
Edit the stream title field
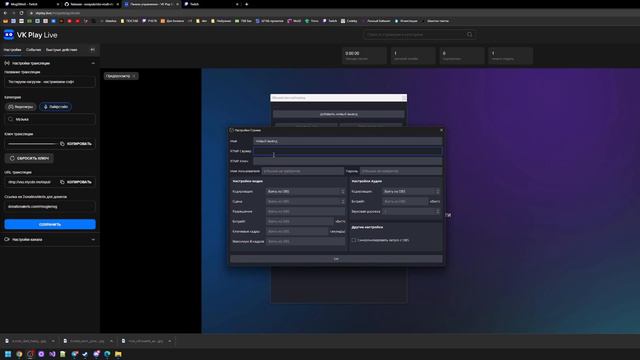tap(50, 82)
